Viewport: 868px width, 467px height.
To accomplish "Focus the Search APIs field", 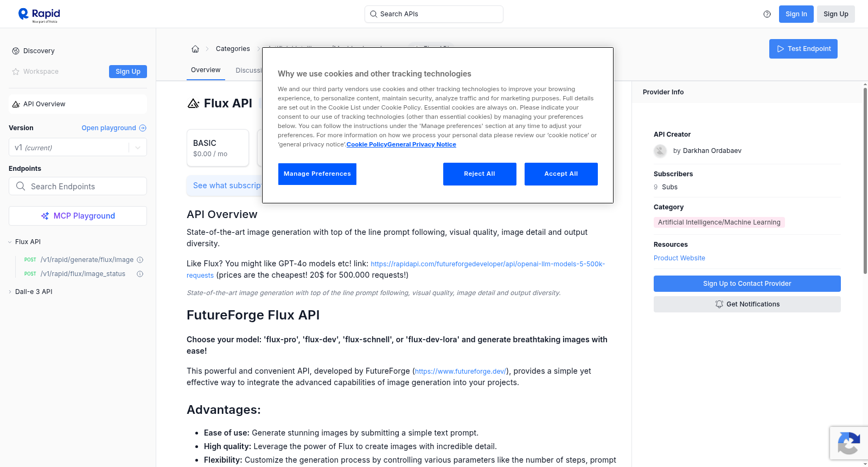I will pos(434,14).
